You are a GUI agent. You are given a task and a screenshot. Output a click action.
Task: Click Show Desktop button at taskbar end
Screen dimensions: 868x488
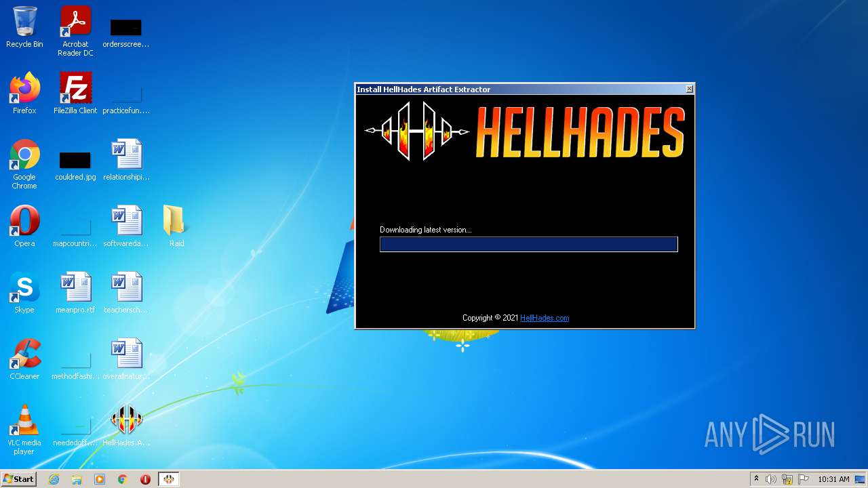click(x=861, y=479)
